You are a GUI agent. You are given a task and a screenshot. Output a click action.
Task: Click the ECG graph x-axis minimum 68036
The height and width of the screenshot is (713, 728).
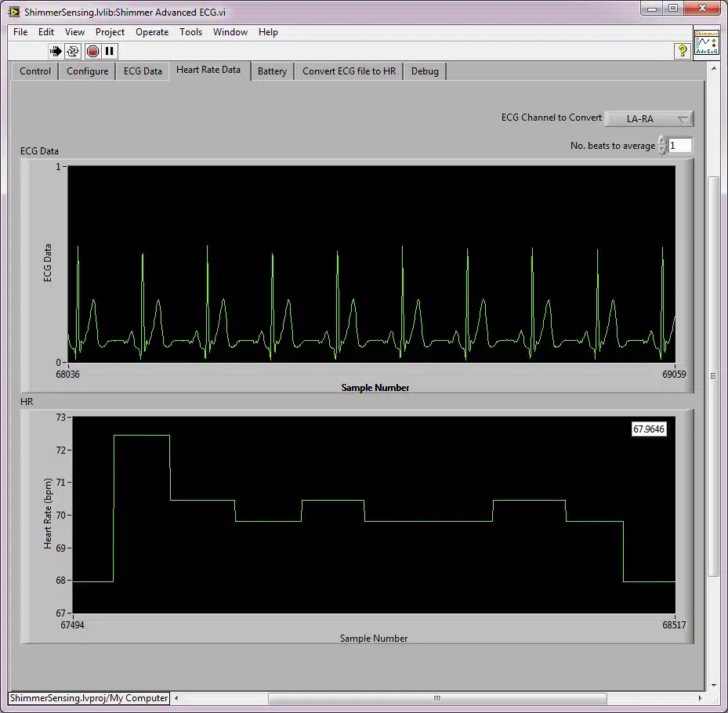[68, 375]
